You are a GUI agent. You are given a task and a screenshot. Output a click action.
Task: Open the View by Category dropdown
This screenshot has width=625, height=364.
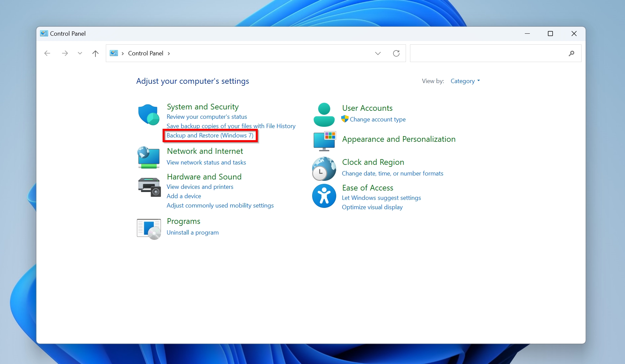coord(465,81)
